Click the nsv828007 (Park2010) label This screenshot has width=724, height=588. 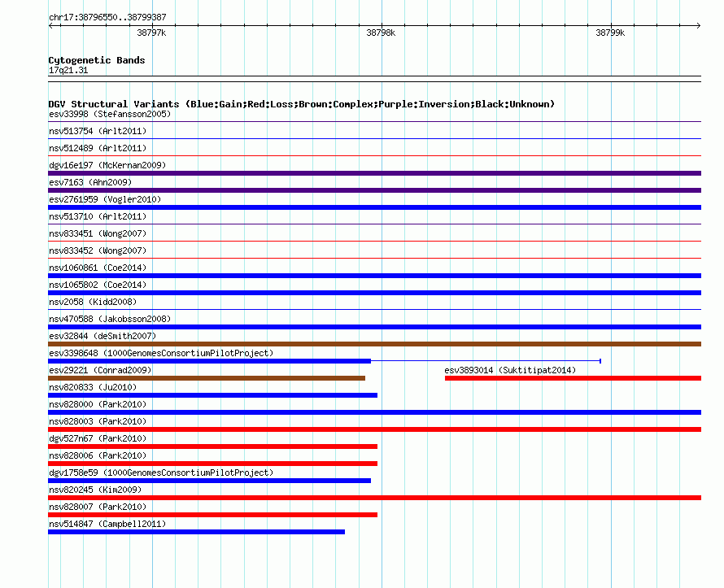[x=98, y=507]
